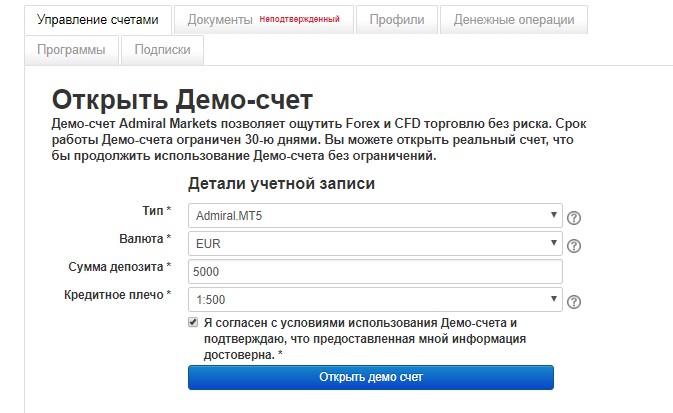
Task: Click the Открыть Демо-счет page heading
Action: coord(182,100)
